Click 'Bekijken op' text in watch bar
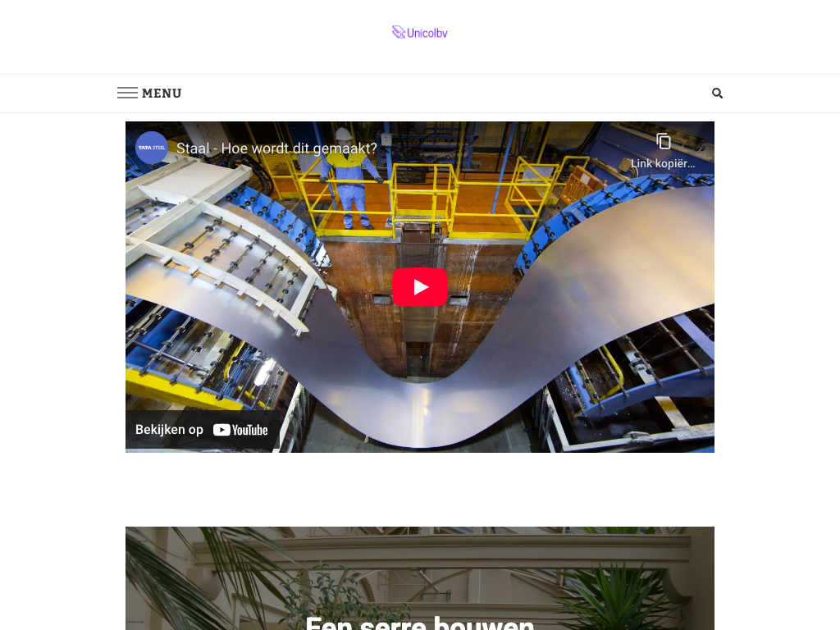Screen dimensions: 840x630 coord(169,430)
